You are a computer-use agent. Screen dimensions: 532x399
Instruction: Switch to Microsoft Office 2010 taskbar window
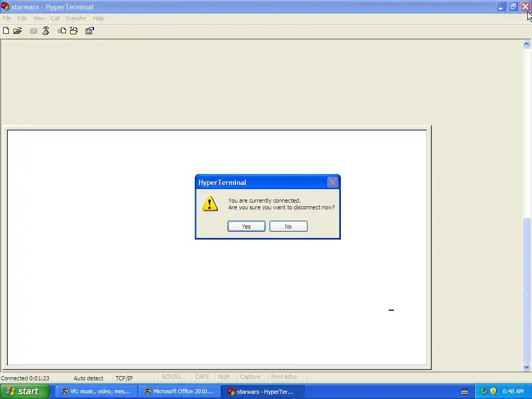tap(180, 392)
